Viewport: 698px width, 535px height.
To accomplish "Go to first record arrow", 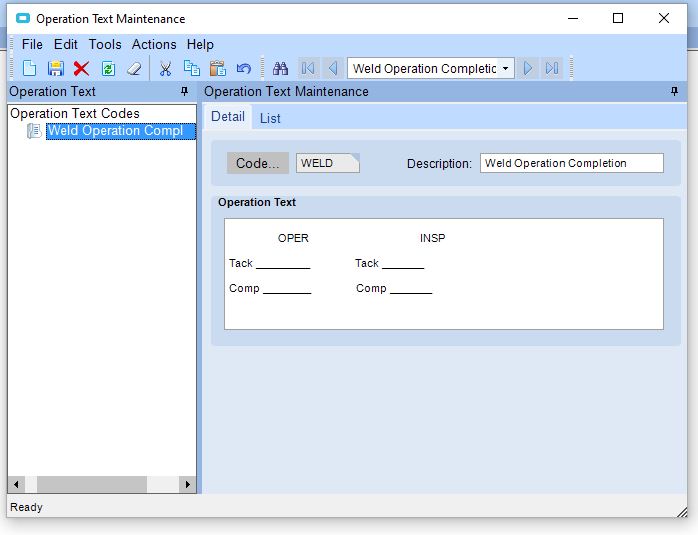I will click(308, 68).
